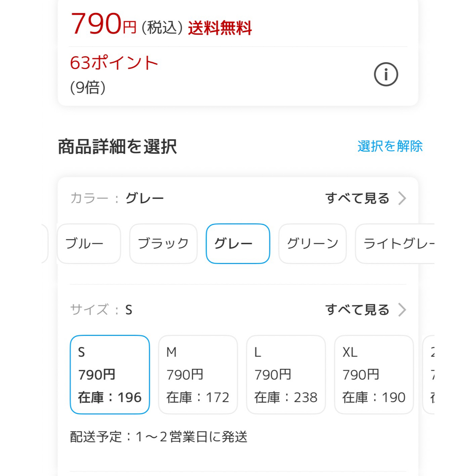Choose the グリーン color option

point(312,243)
